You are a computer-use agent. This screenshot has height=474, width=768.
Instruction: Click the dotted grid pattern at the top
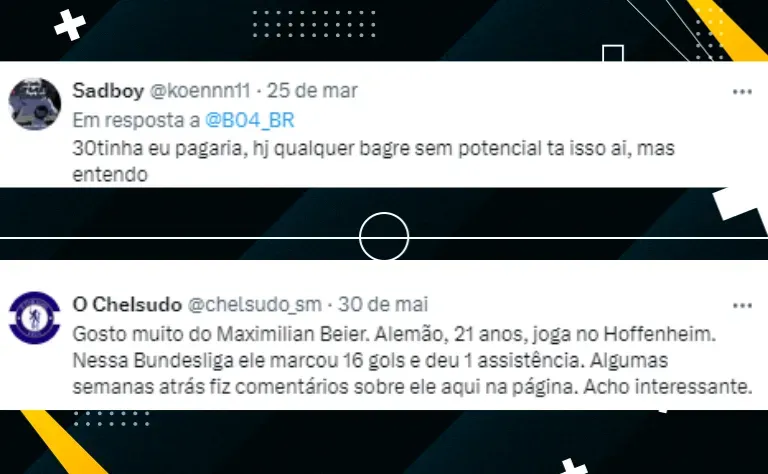(314, 24)
